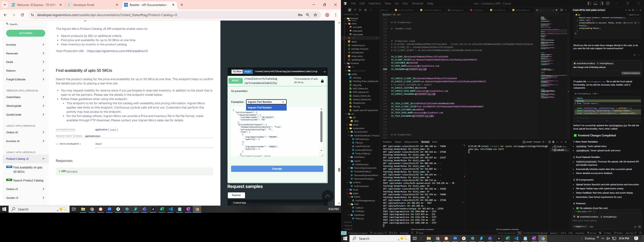
Task: Open a new Chrome tab
Action: 182,5
